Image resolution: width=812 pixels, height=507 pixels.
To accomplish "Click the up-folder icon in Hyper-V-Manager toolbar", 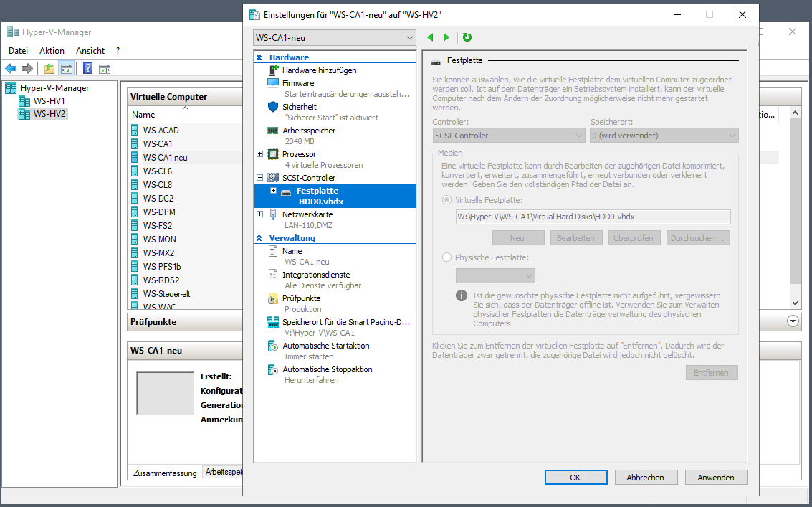I will point(49,68).
